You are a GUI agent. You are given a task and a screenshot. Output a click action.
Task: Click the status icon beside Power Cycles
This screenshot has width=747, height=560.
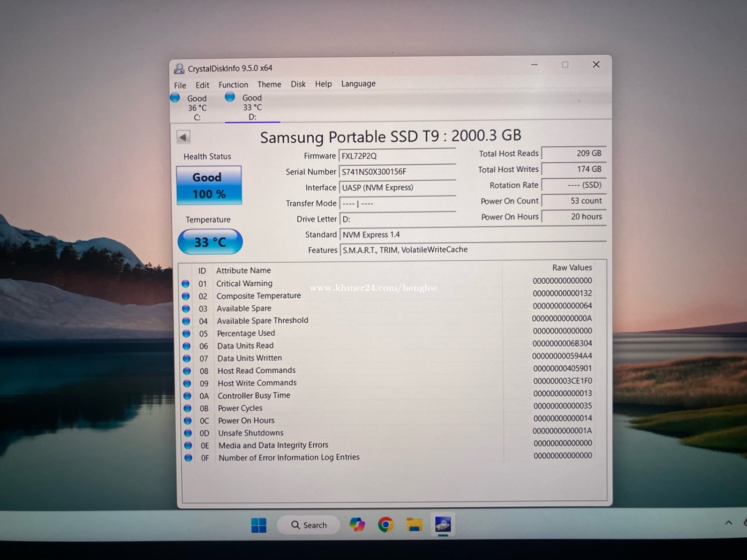(x=187, y=408)
